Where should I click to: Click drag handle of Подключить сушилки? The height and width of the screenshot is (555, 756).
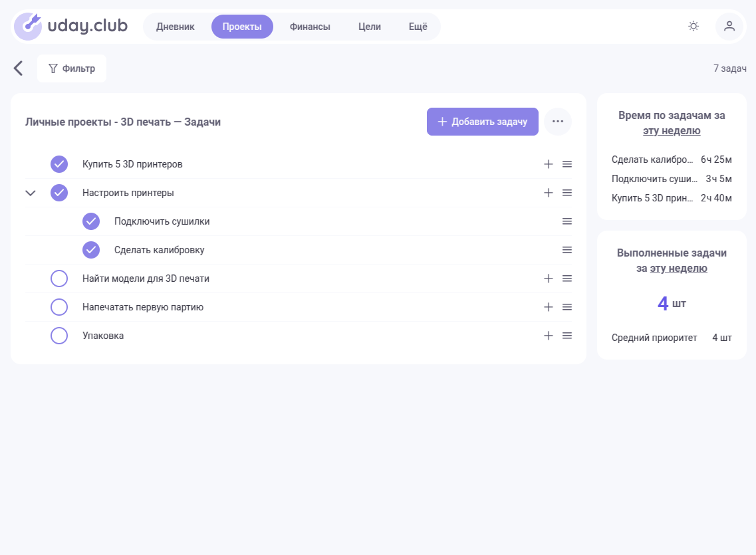click(567, 221)
